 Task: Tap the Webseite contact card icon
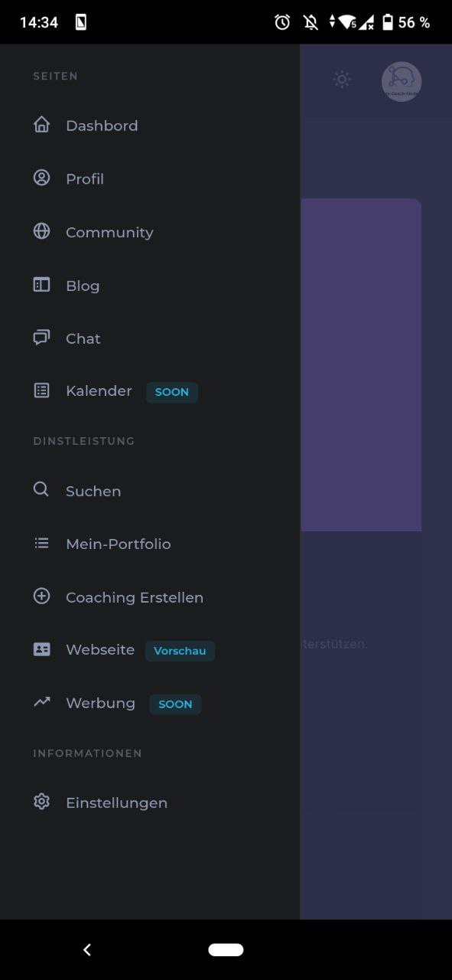pos(41,649)
